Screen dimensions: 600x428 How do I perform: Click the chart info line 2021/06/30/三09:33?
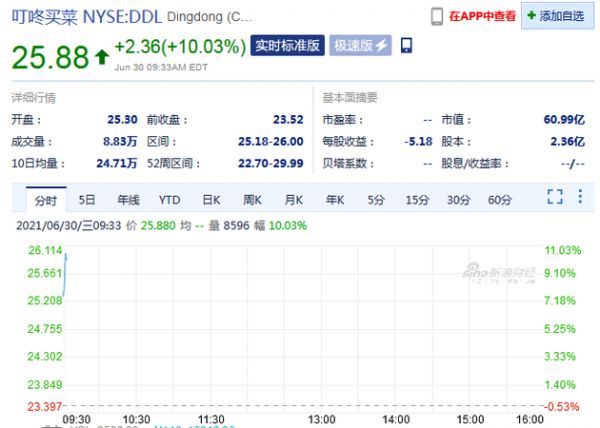pyautogui.click(x=68, y=226)
